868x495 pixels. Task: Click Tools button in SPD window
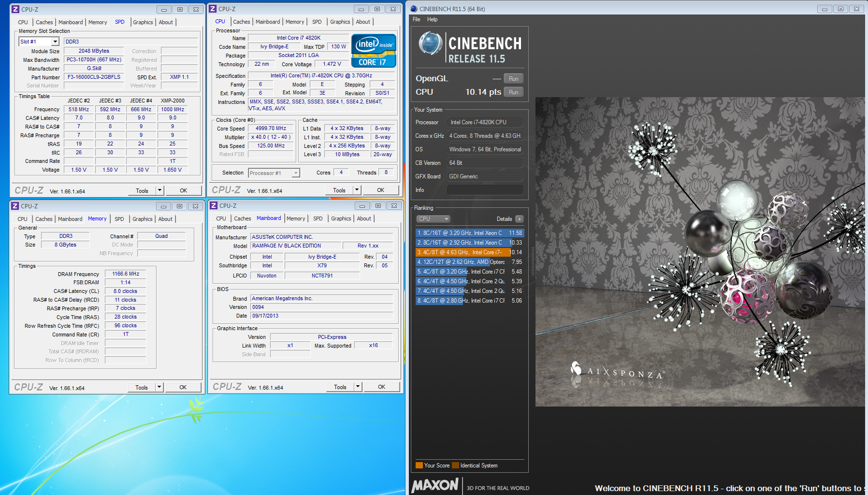click(142, 190)
